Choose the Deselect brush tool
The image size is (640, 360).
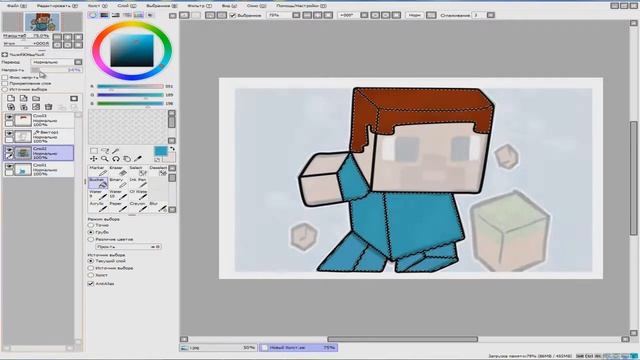(158, 171)
